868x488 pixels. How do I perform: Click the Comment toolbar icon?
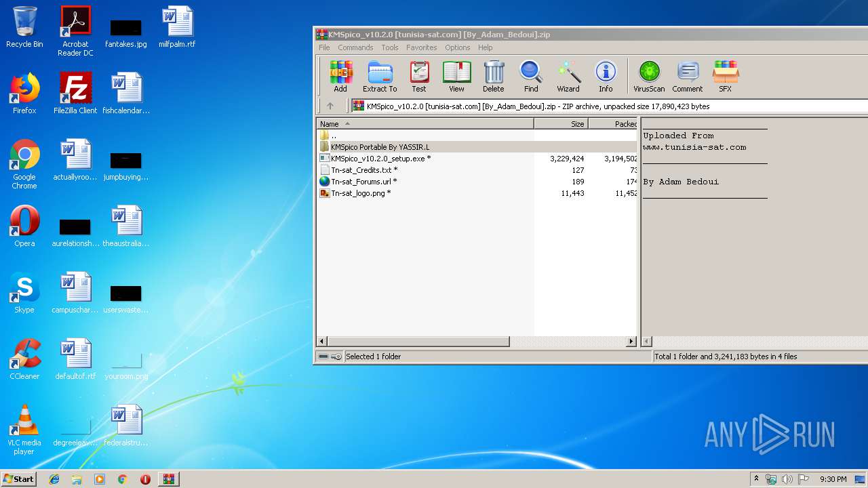[688, 77]
